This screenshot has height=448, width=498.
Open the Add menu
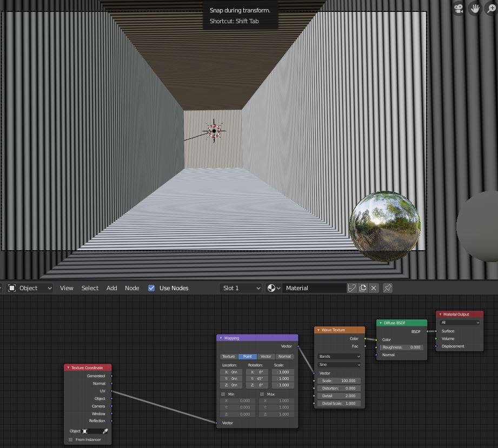[111, 287]
